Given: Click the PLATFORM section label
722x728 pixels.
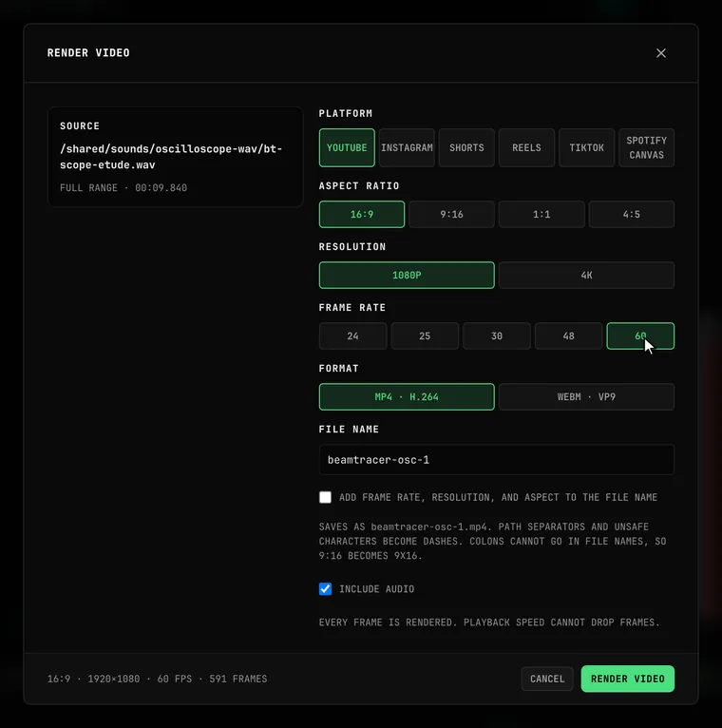Looking at the screenshot, I should pyautogui.click(x=345, y=113).
